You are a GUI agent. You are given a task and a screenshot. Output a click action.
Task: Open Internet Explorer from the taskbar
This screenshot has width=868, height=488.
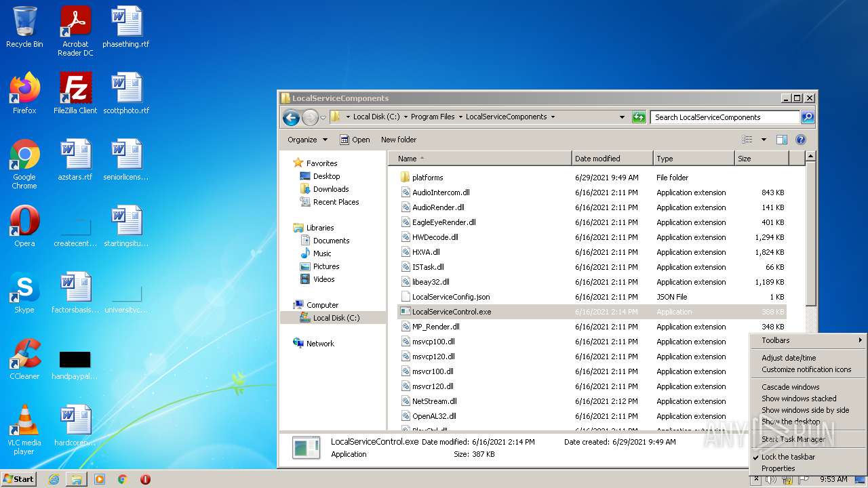(x=54, y=479)
